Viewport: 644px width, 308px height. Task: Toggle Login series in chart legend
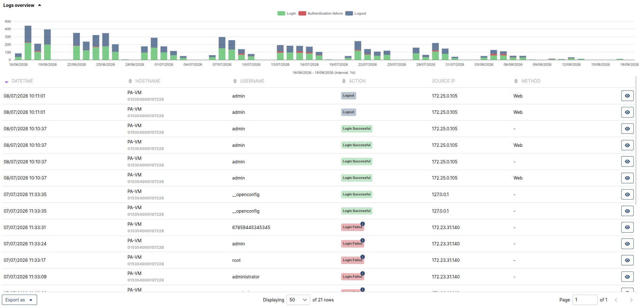287,13
